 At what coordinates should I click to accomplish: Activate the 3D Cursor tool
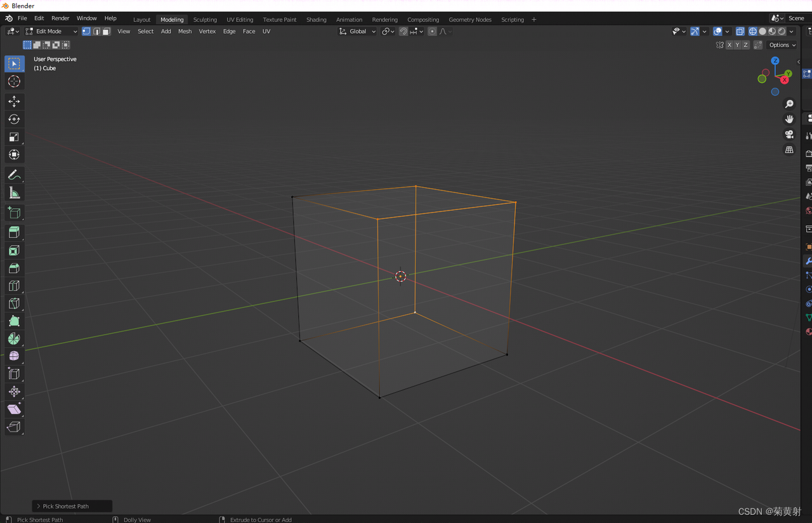(x=14, y=81)
